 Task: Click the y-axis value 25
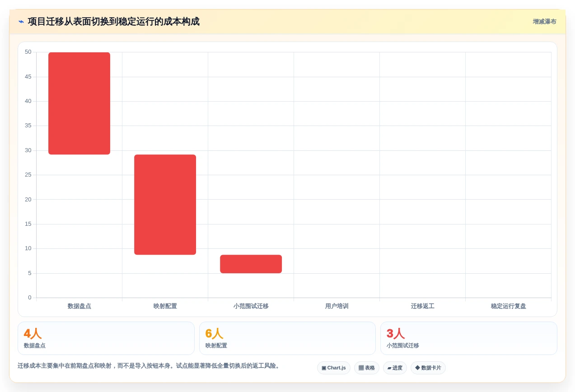pyautogui.click(x=28, y=175)
